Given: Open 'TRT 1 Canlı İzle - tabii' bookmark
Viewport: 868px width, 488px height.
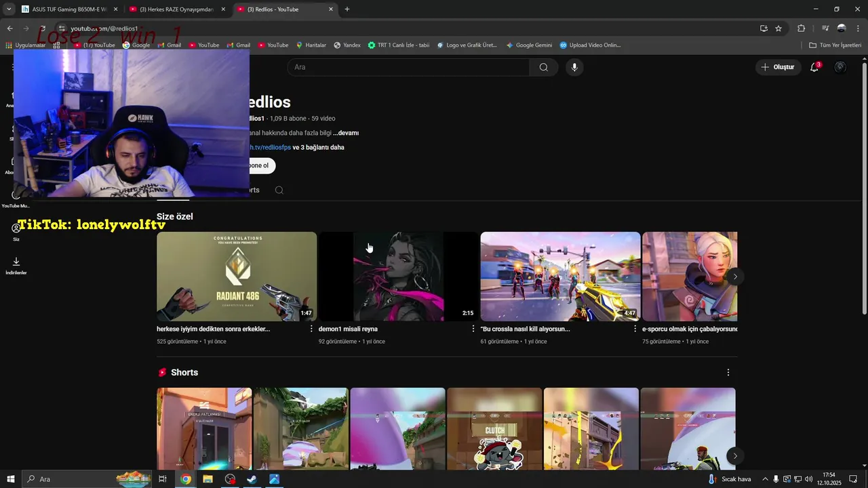Looking at the screenshot, I should pyautogui.click(x=399, y=45).
